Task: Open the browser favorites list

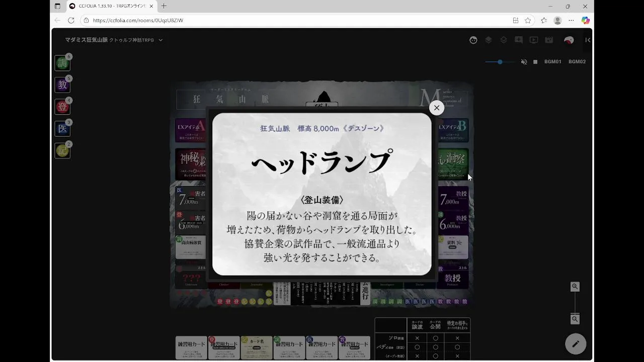Action: click(x=544, y=21)
